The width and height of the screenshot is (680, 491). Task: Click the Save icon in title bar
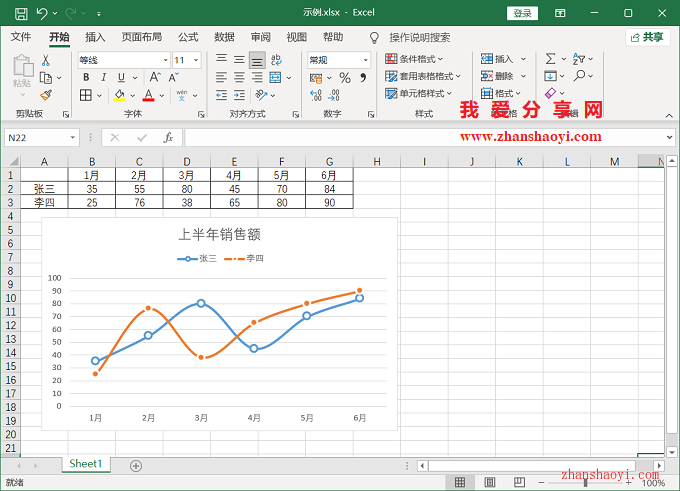click(x=21, y=14)
